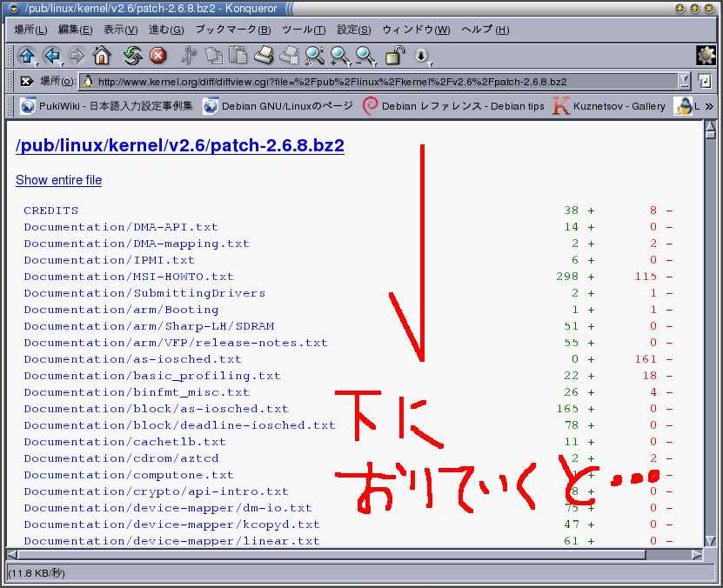Click the Print icon in the toolbar

coord(264,56)
